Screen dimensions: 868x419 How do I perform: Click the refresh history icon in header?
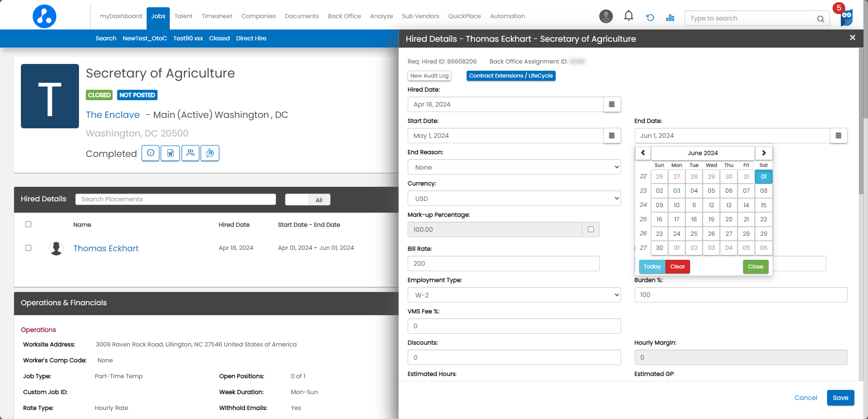[x=650, y=18]
